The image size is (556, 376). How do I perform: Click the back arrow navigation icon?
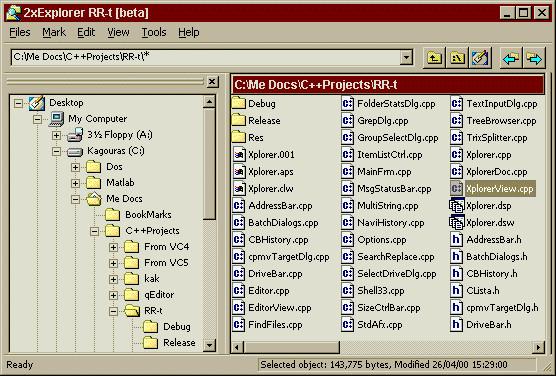pos(511,58)
